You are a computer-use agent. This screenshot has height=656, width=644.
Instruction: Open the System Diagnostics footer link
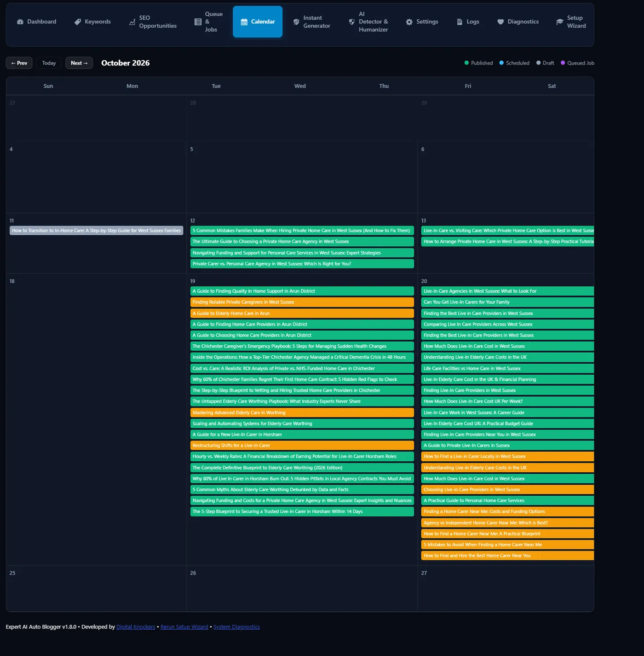tap(236, 627)
